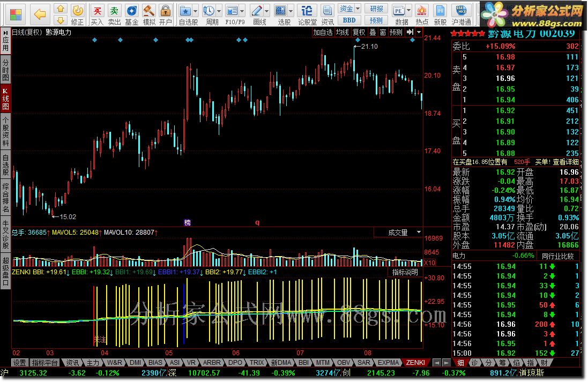Switch to the 个股资料 side tab
588x382 pixels.
click(5, 131)
